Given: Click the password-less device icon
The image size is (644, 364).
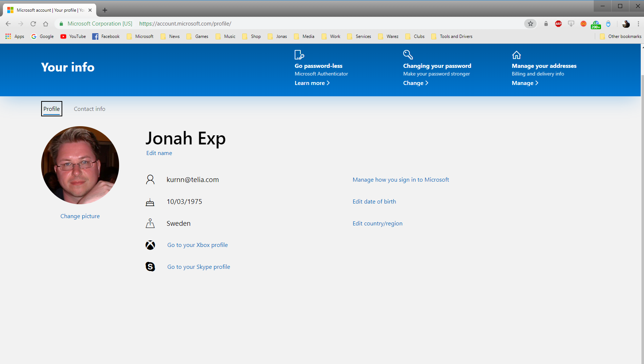Looking at the screenshot, I should 299,55.
